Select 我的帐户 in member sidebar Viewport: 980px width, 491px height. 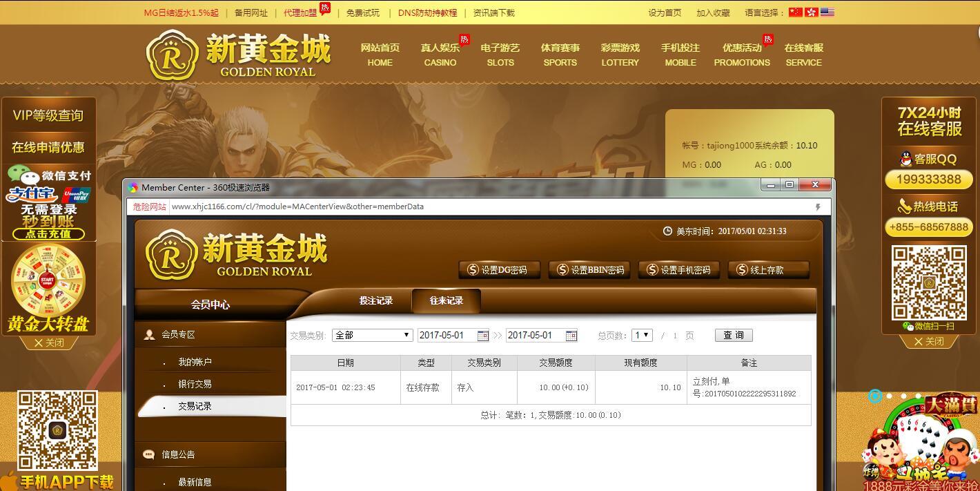[195, 363]
